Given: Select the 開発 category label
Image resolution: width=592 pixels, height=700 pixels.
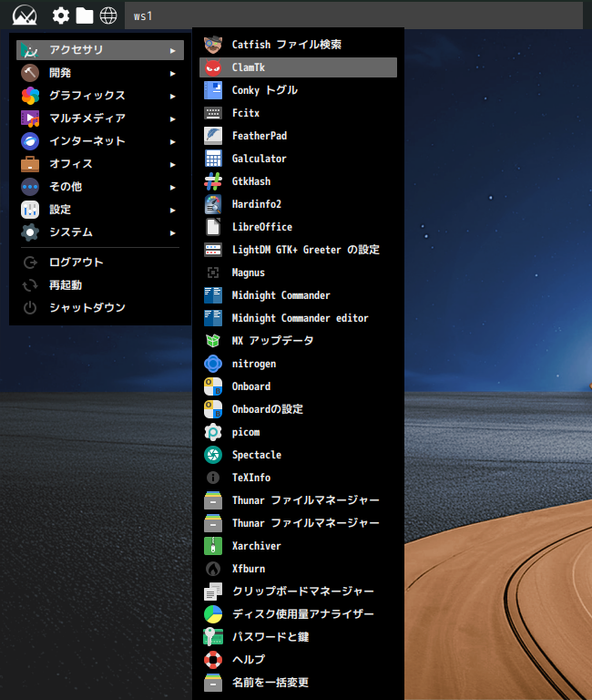Looking at the screenshot, I should pyautogui.click(x=60, y=73).
